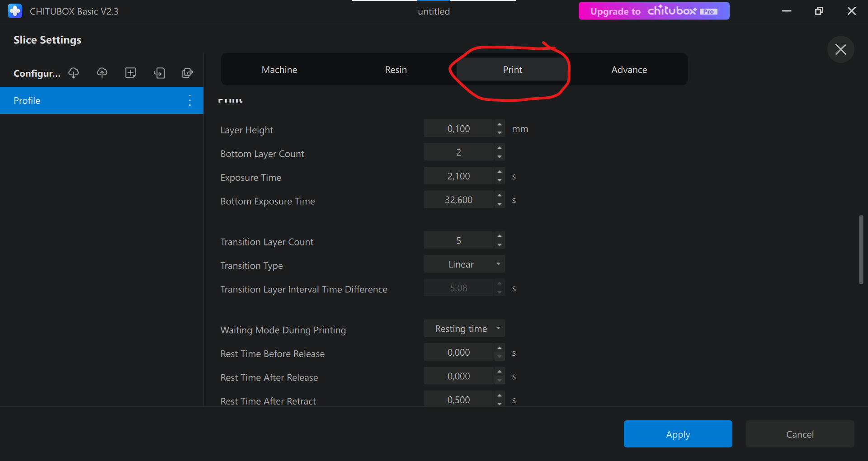Click the cloud upload configuration icon
This screenshot has width=868, height=461.
(x=102, y=73)
